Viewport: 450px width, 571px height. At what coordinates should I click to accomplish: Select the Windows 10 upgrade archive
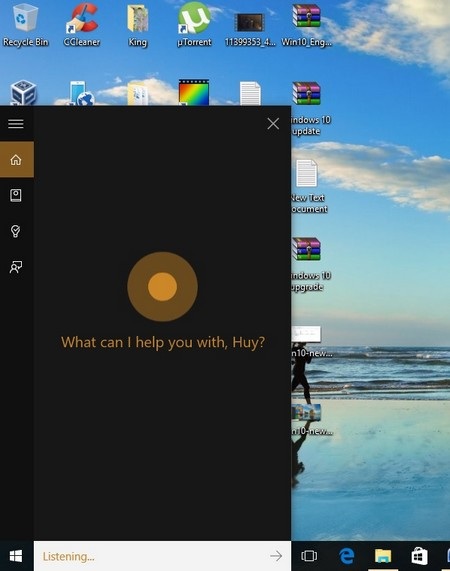point(311,264)
